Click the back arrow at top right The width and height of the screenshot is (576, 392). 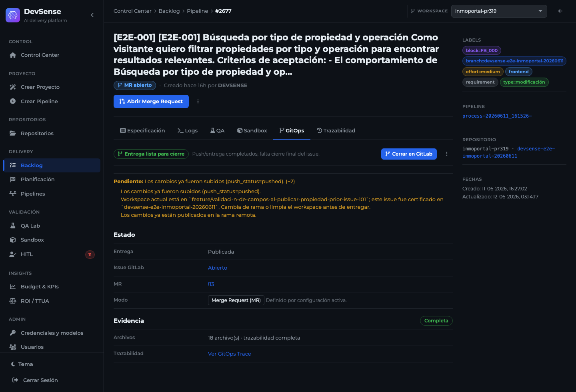click(560, 11)
